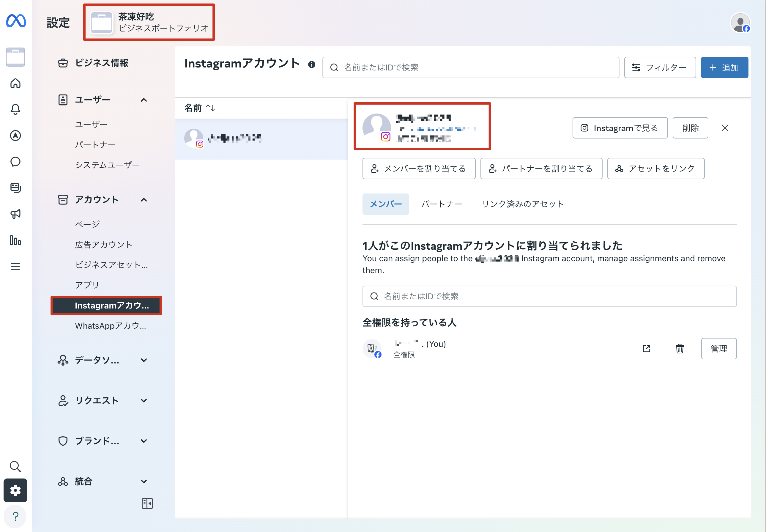Click the 削除 button
766x532 pixels.
[x=690, y=128]
